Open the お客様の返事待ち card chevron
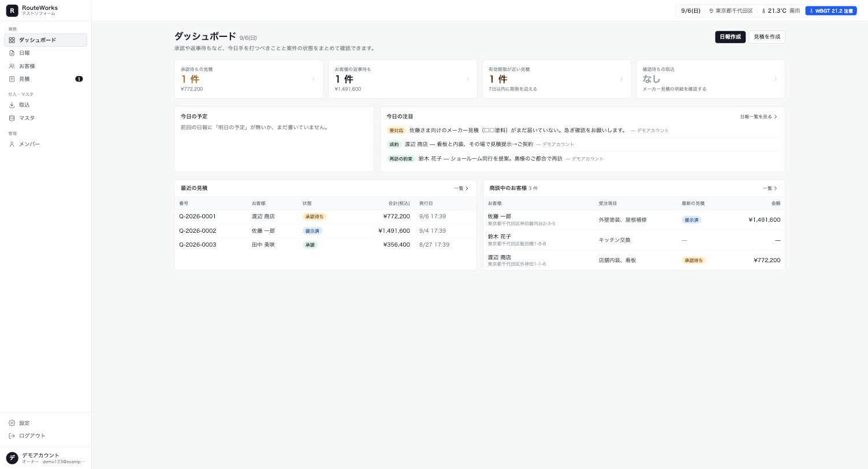The image size is (868, 469). tap(468, 79)
